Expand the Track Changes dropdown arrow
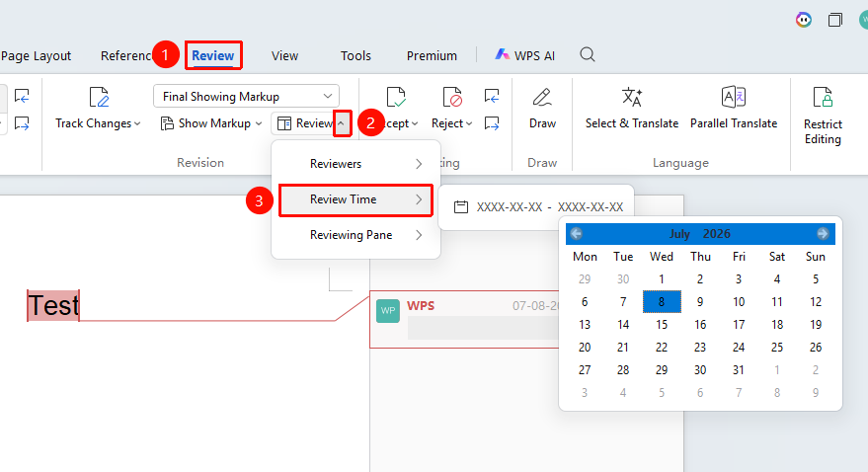Screen dimensions: 868x472 tap(137, 124)
